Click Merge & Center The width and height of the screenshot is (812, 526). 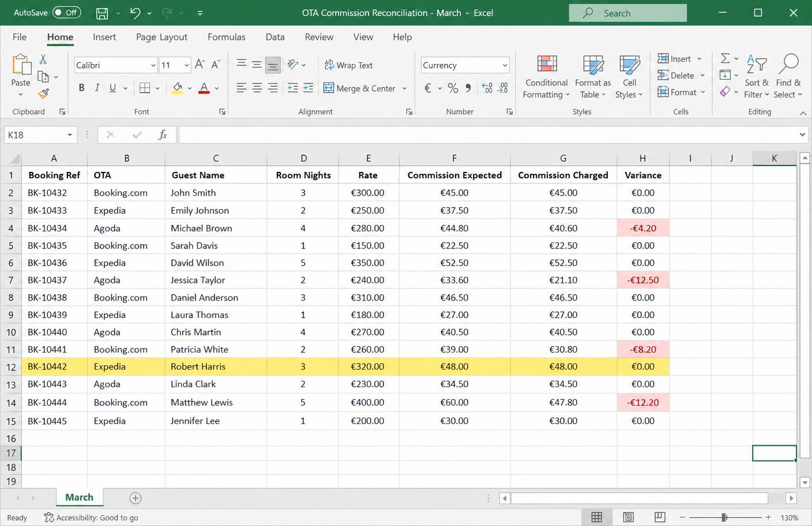(x=359, y=88)
